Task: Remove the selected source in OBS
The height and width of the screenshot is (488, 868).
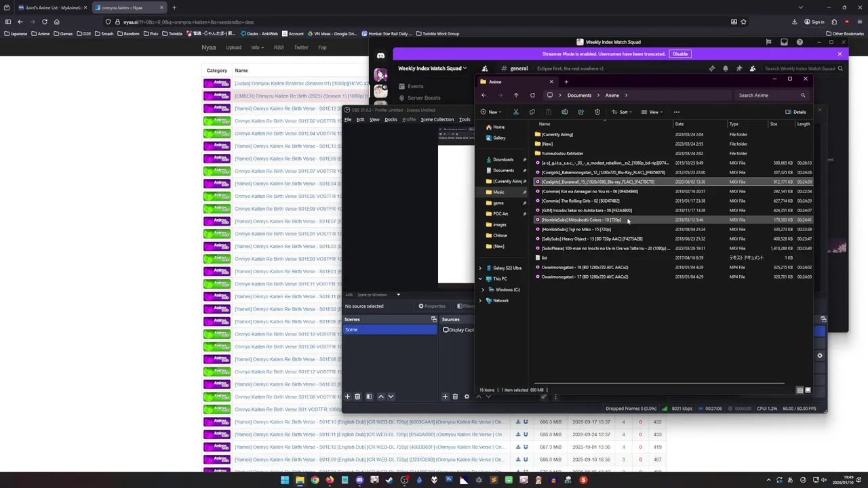Action: pos(455,396)
